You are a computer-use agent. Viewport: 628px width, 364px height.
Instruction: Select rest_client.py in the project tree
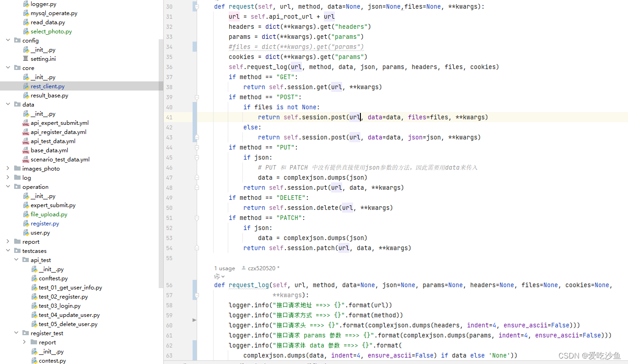[x=48, y=86]
